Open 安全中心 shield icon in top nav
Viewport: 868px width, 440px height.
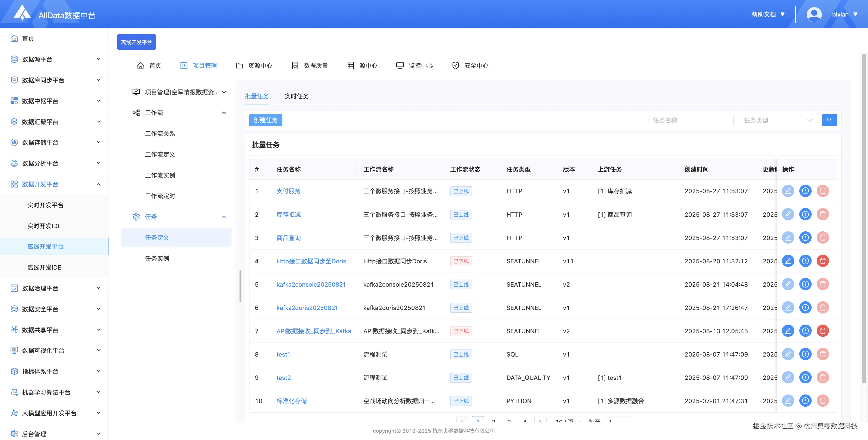[455, 66]
